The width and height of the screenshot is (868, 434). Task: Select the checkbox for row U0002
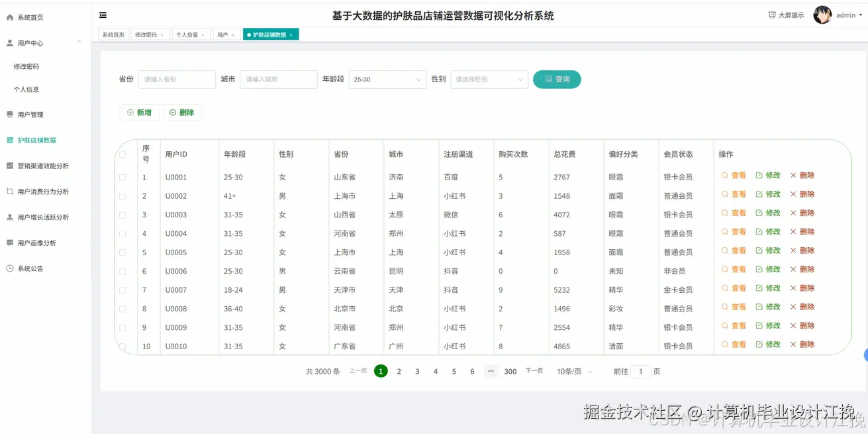[x=122, y=196]
